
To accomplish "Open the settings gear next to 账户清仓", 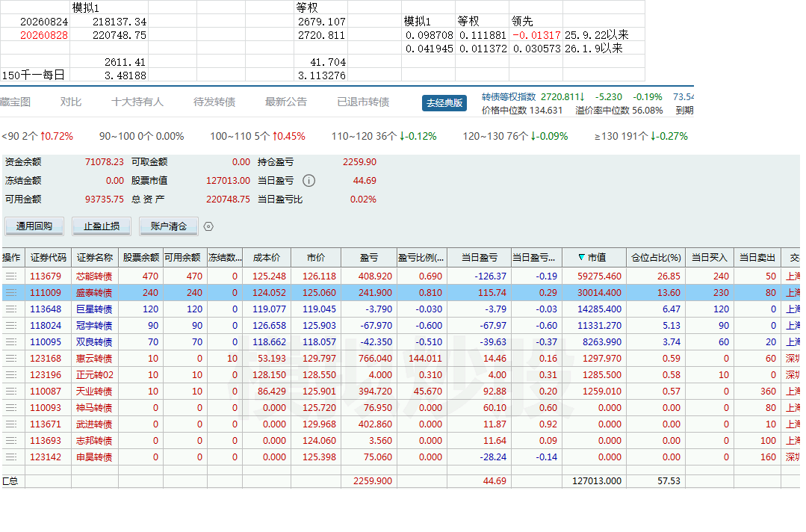I will (208, 226).
